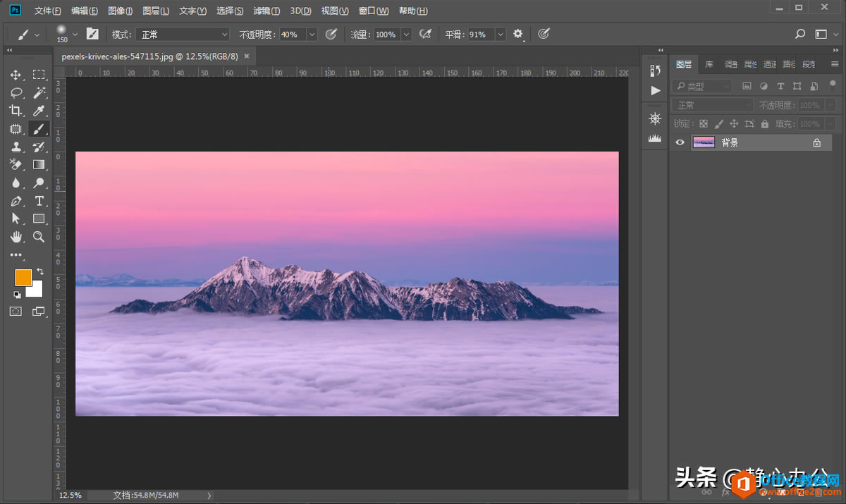This screenshot has height=504, width=846.
Task: Select the Zoom tool
Action: click(39, 237)
